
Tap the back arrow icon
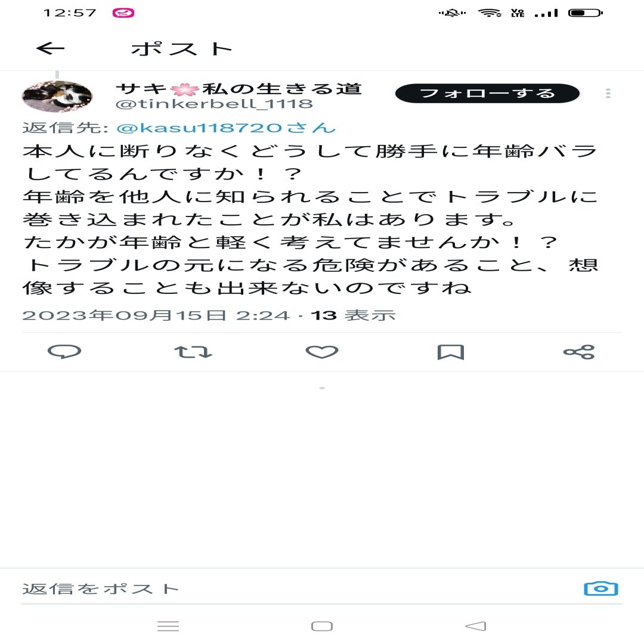(x=51, y=48)
